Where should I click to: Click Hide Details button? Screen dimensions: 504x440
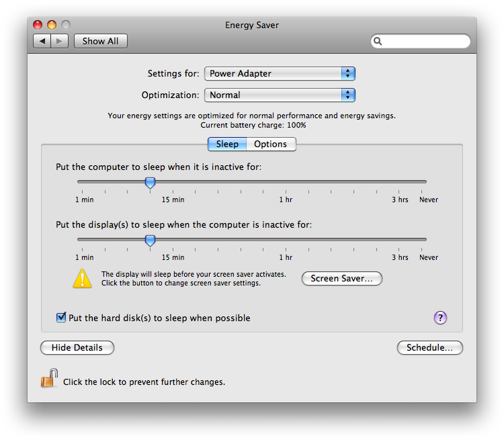pos(77,348)
